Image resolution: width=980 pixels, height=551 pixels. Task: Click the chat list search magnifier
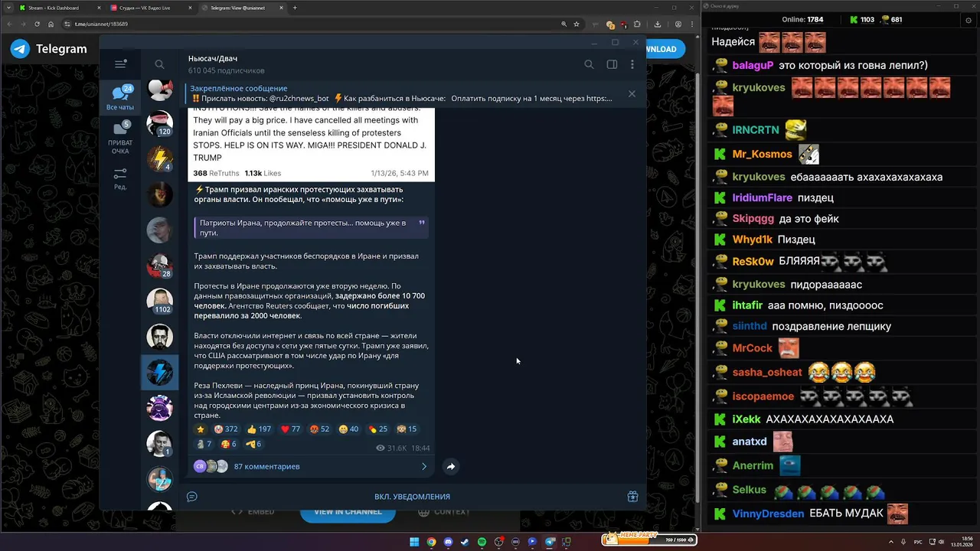click(159, 64)
